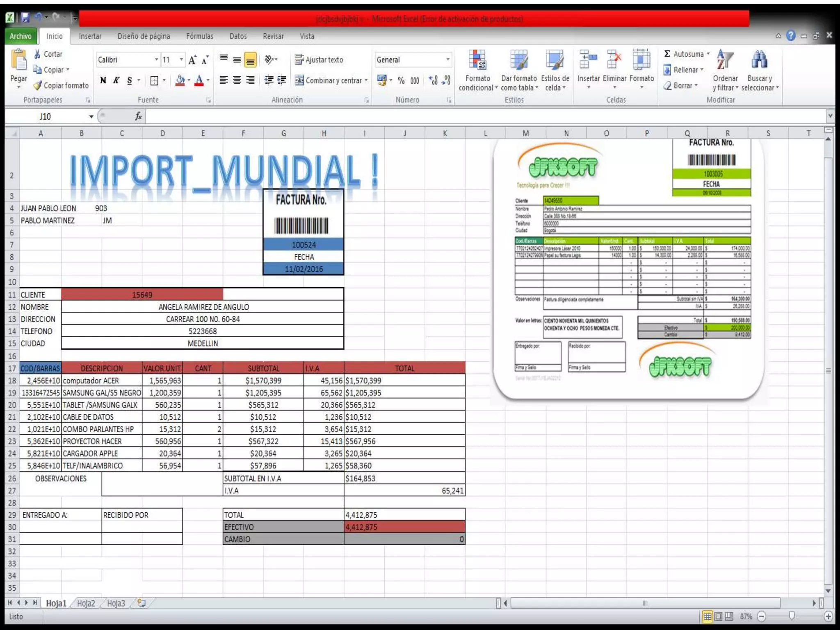Select the cell with client number 15649
This screenshot has height=630, width=840.
click(142, 294)
